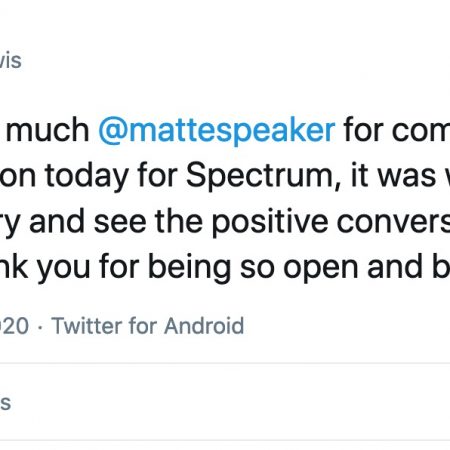The width and height of the screenshot is (450, 450).
Task: Open the engagement count label ending in 's'
Action: (x=5, y=403)
